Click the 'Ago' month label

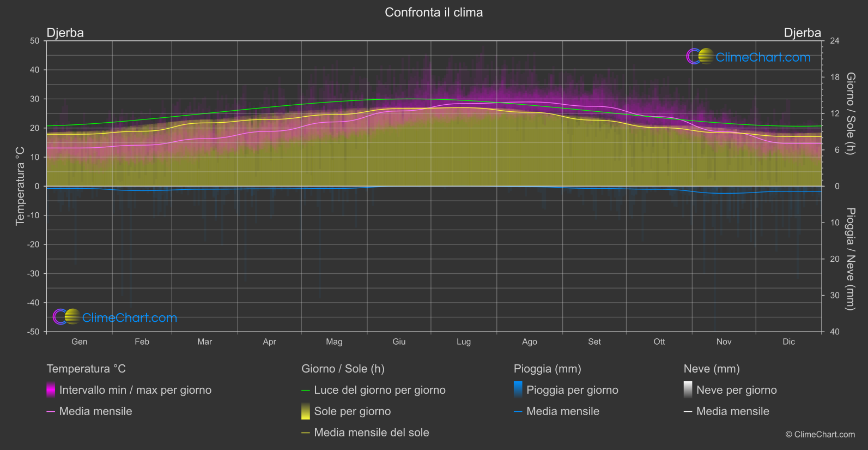pos(530,341)
